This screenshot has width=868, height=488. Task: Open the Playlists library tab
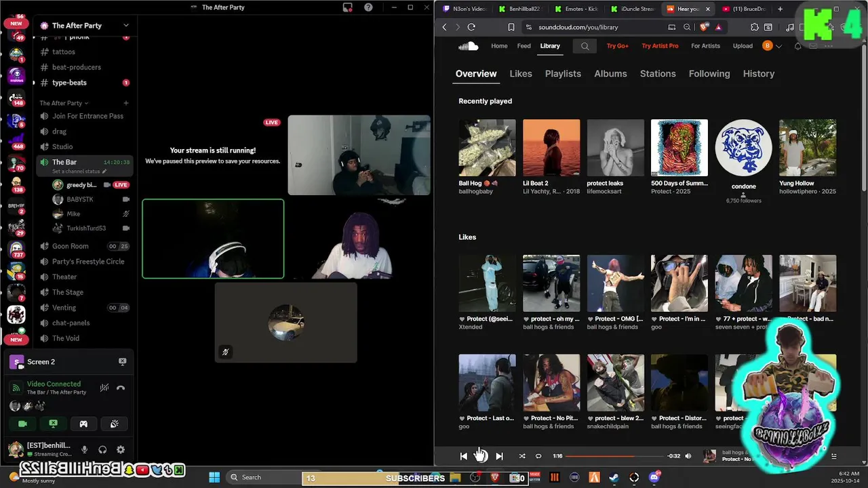point(563,74)
